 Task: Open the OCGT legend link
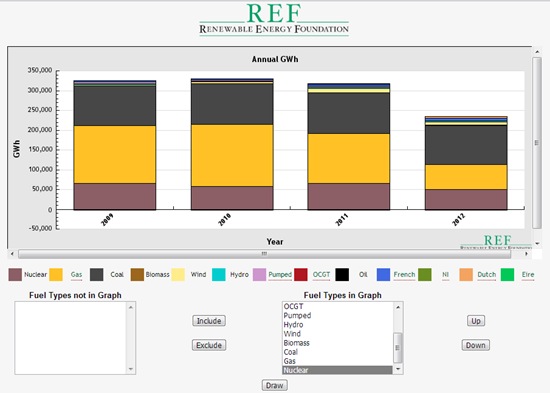(321, 275)
